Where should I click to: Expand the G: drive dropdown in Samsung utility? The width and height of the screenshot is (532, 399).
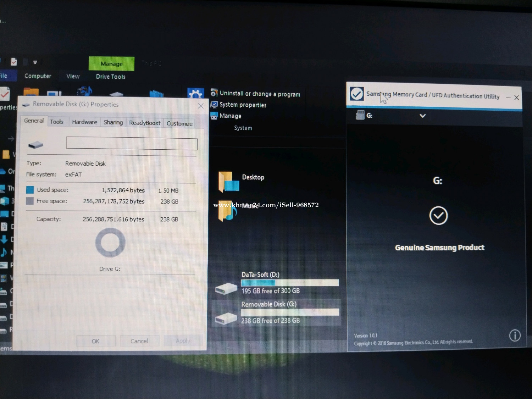[422, 116]
